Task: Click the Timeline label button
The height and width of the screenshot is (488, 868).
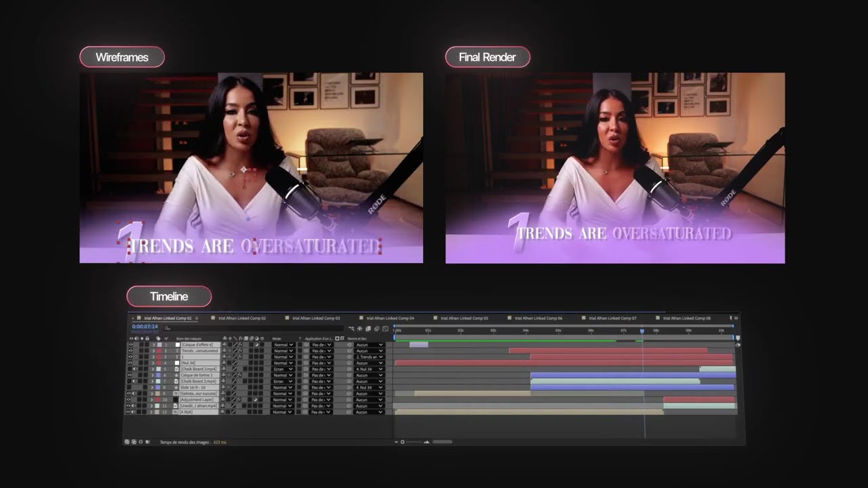Action: pyautogui.click(x=169, y=296)
